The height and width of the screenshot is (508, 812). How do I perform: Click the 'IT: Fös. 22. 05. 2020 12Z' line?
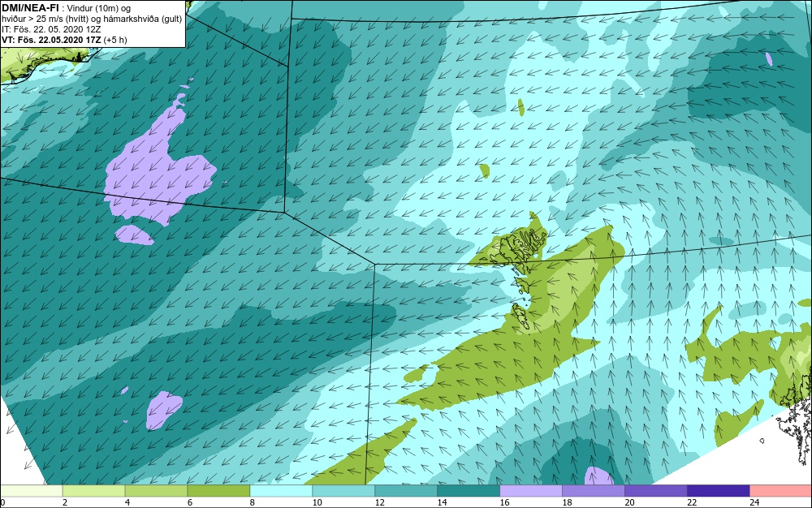[x=51, y=29]
